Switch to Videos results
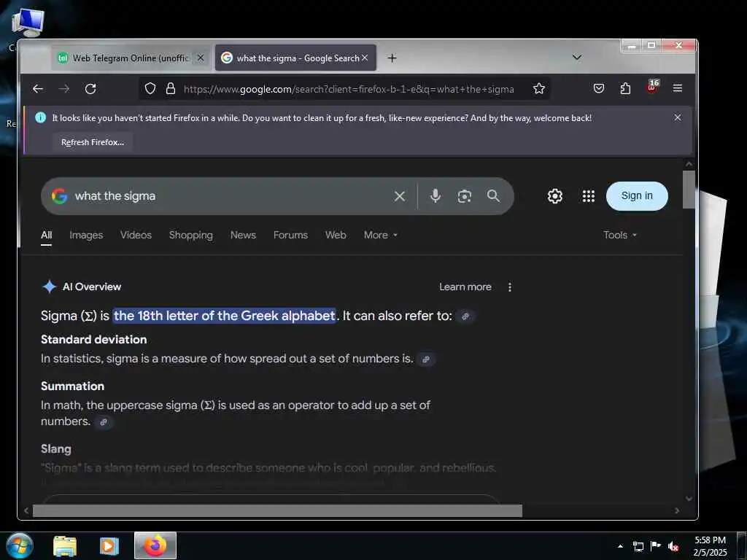 pyautogui.click(x=136, y=236)
